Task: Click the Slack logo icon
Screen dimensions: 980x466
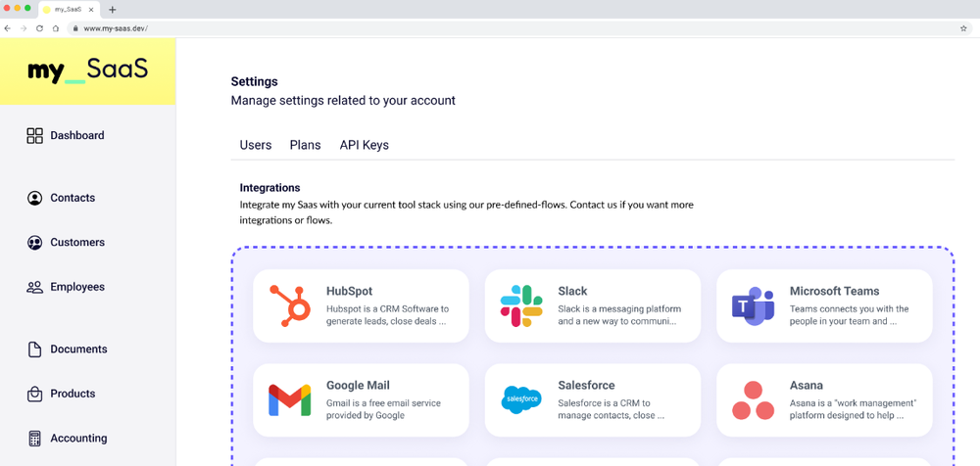Action: click(521, 306)
